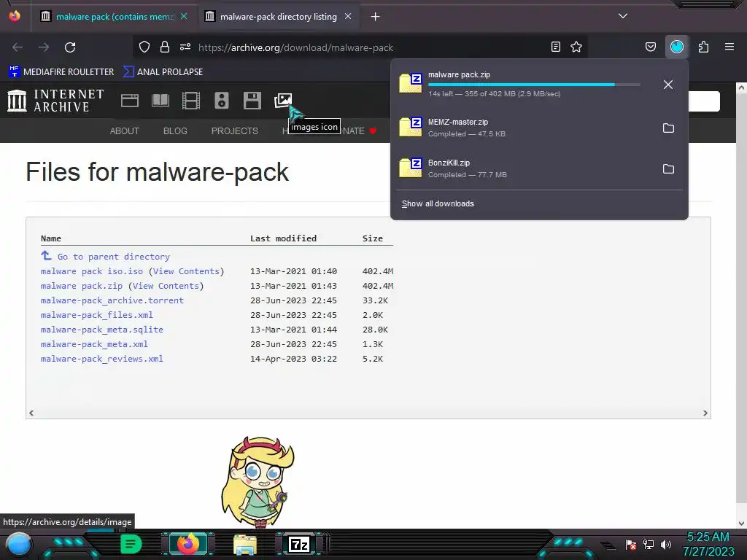
Task: Click the padlock site info icon
Action: click(165, 47)
